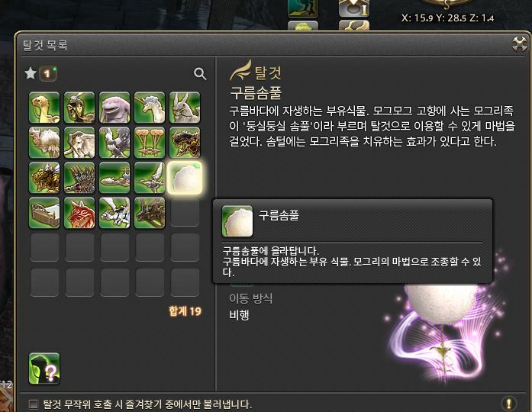Select the airship mount with white sail

150,178
